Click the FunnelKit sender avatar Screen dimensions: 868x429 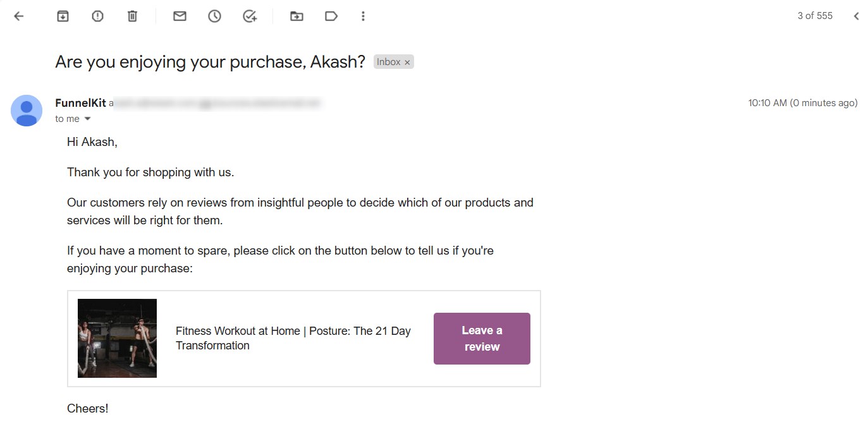[27, 111]
